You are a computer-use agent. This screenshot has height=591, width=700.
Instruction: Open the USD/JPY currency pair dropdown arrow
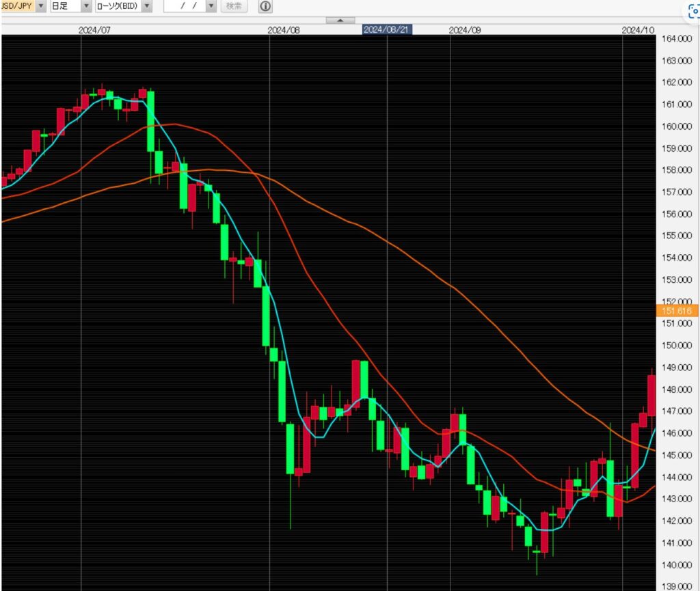(40, 6)
